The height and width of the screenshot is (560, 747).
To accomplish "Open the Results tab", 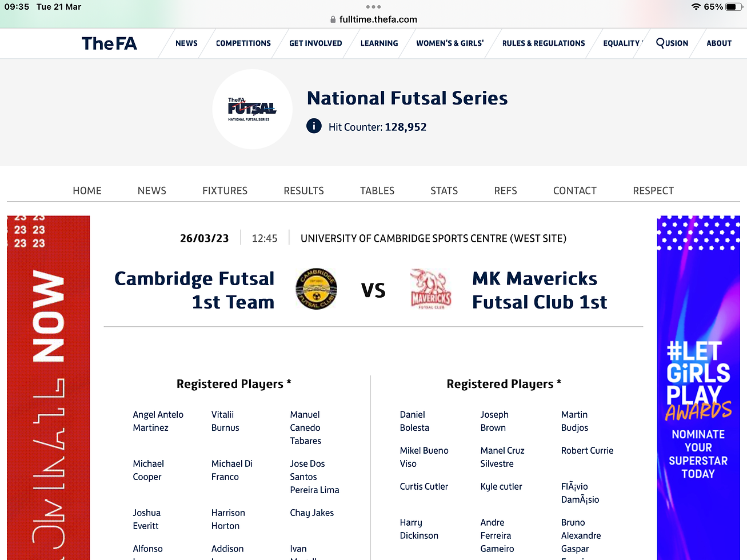I will [303, 191].
